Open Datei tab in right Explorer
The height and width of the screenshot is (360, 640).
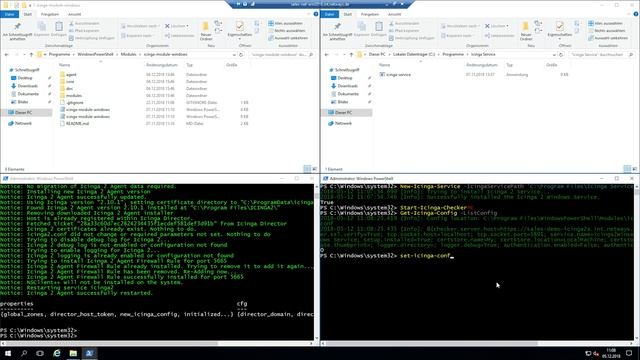pyautogui.click(x=329, y=14)
